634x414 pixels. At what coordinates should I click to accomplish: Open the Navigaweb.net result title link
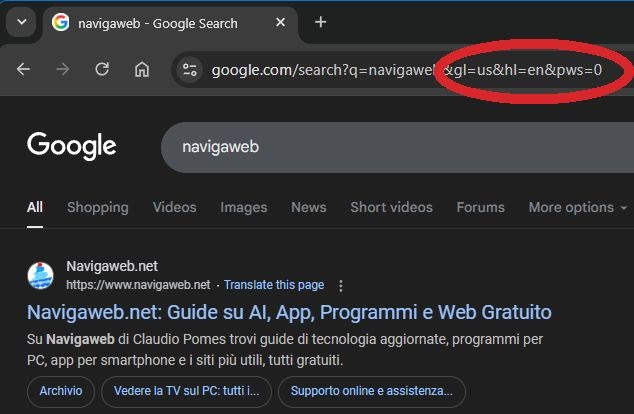point(289,312)
